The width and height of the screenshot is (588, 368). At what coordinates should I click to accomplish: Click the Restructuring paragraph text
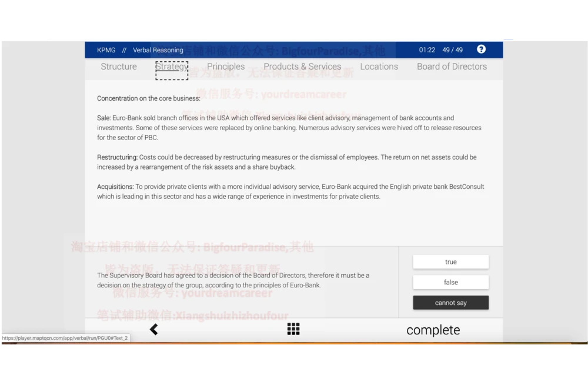286,162
